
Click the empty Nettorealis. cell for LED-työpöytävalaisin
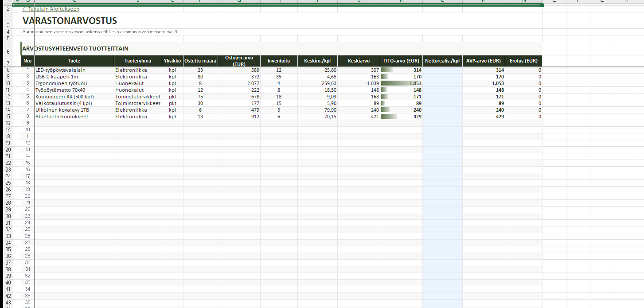click(442, 70)
